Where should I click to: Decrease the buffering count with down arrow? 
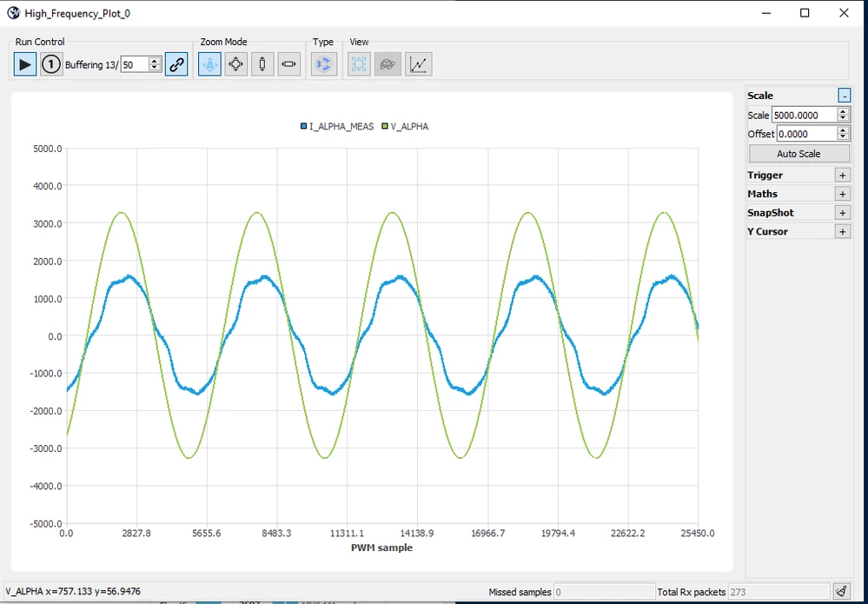(156, 69)
